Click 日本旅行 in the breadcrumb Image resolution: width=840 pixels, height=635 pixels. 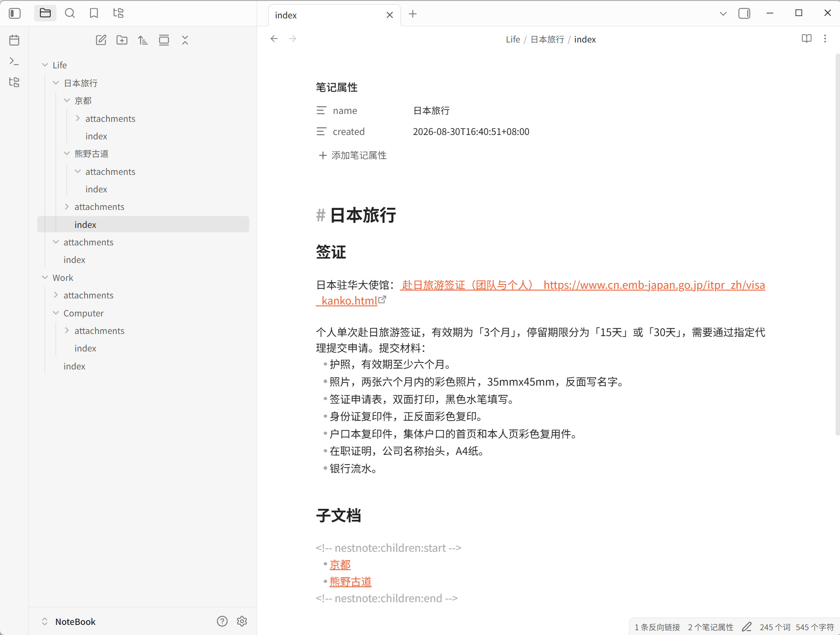coord(547,39)
